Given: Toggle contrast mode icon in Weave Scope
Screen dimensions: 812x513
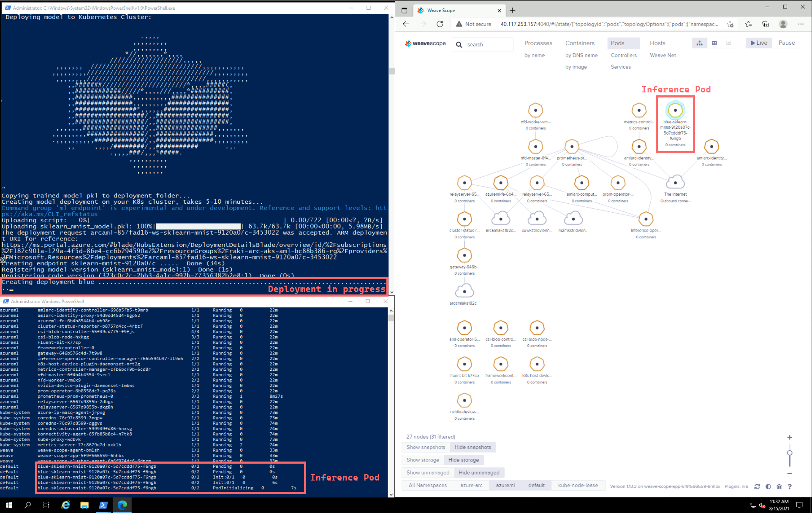Looking at the screenshot, I should tap(768, 486).
